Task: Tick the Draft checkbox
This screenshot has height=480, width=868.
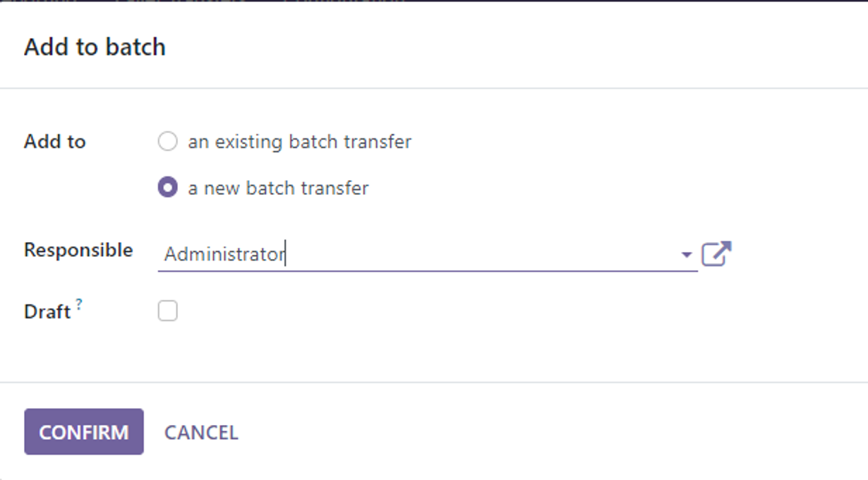Action: pyautogui.click(x=167, y=311)
